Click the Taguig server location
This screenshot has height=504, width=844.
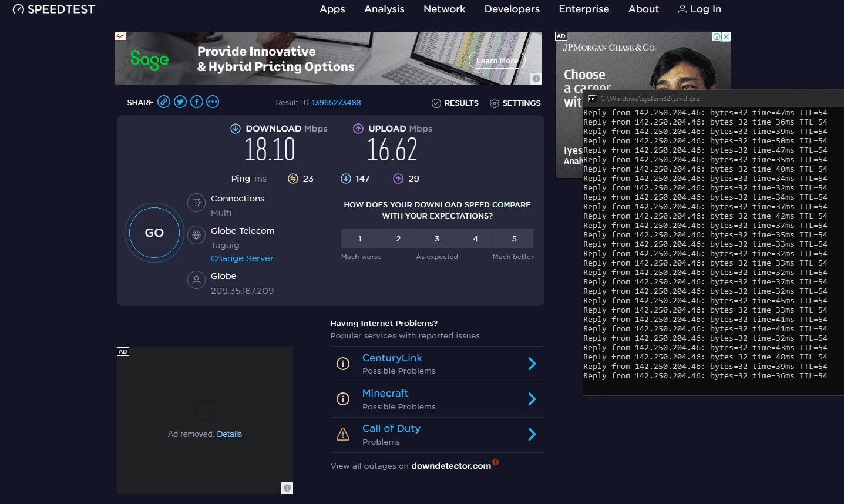(225, 246)
